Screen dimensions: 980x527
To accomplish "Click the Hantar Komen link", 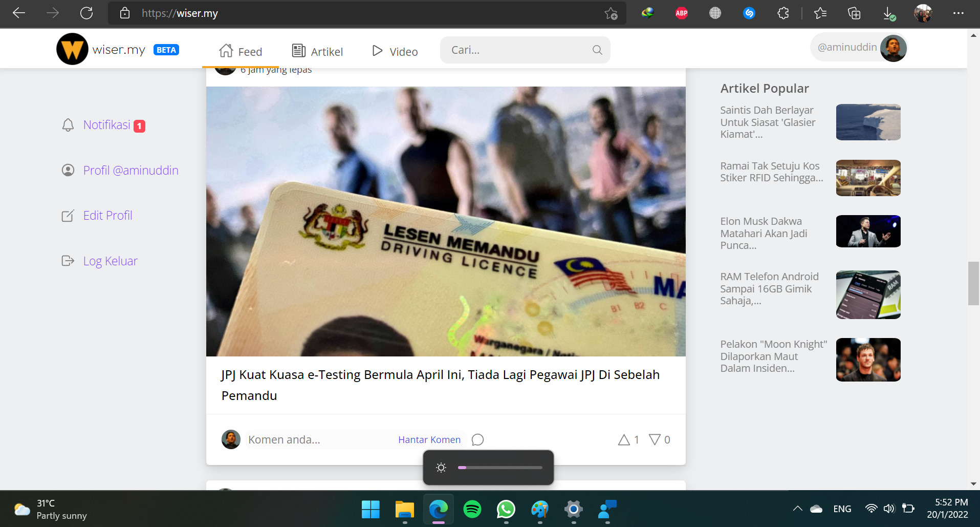I will pyautogui.click(x=429, y=440).
